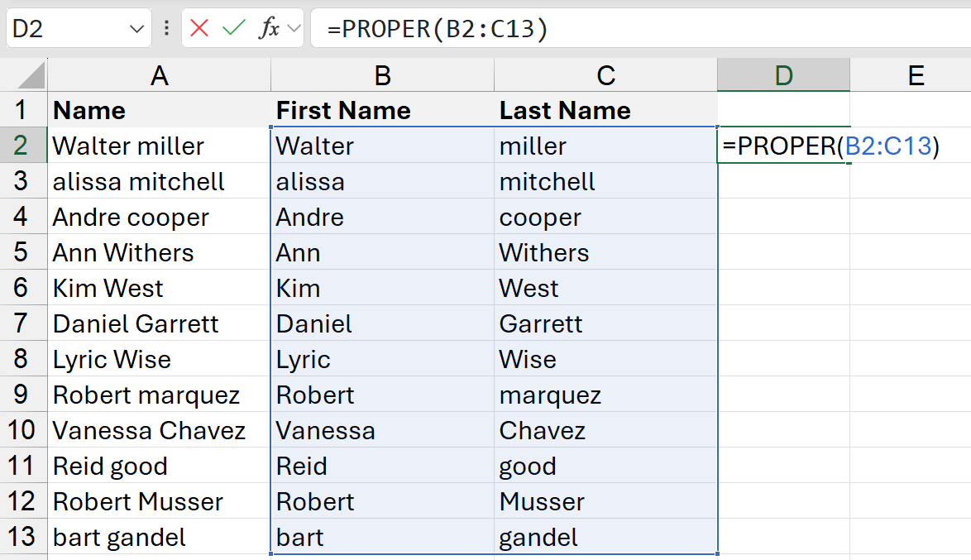Select cell C13 containing gandel
Image resolution: width=971 pixels, height=560 pixels.
click(x=606, y=537)
